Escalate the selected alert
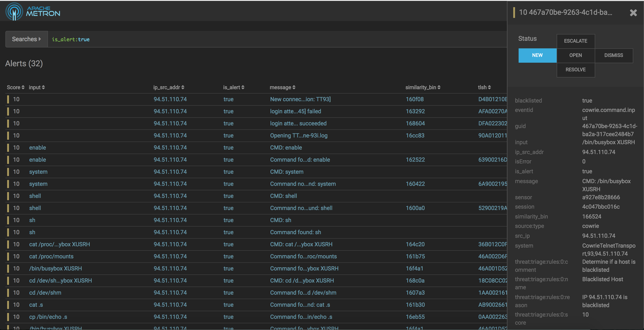Screen dimensions: 644x330 tap(575, 41)
